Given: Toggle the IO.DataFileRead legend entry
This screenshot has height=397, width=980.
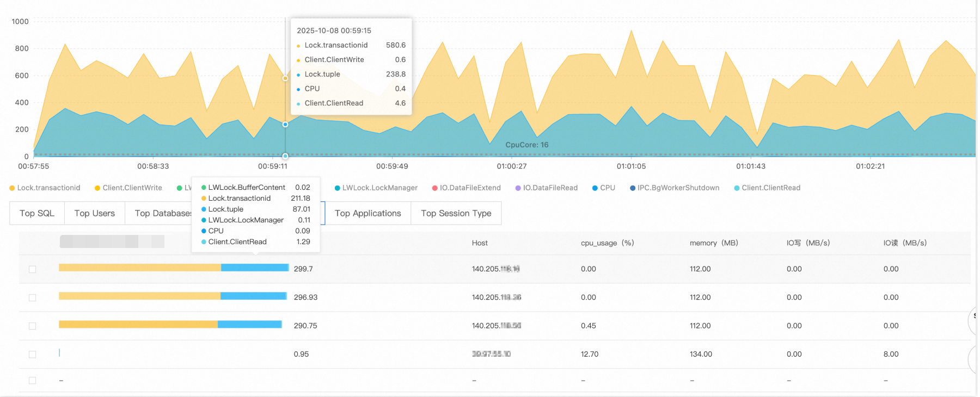Looking at the screenshot, I should pyautogui.click(x=547, y=188).
